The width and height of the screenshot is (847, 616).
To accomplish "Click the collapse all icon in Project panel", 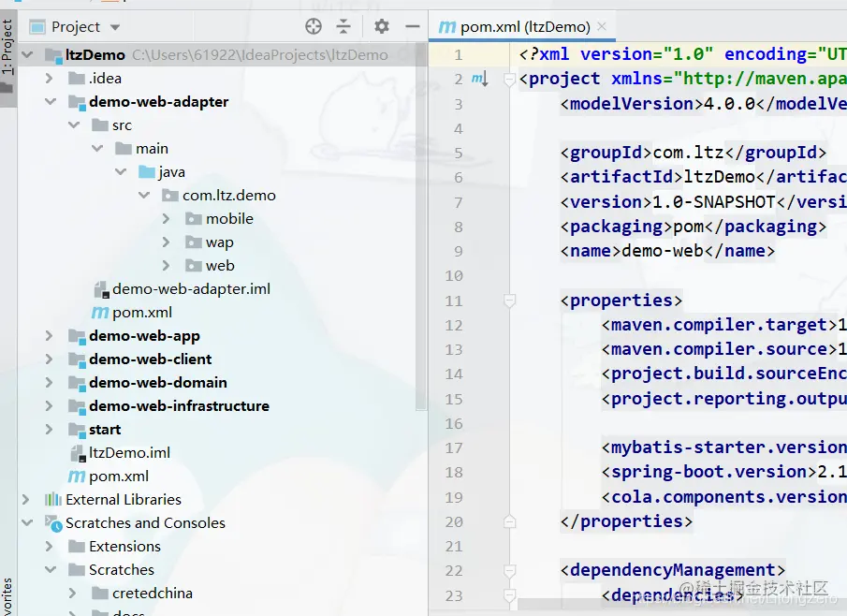I will (343, 26).
